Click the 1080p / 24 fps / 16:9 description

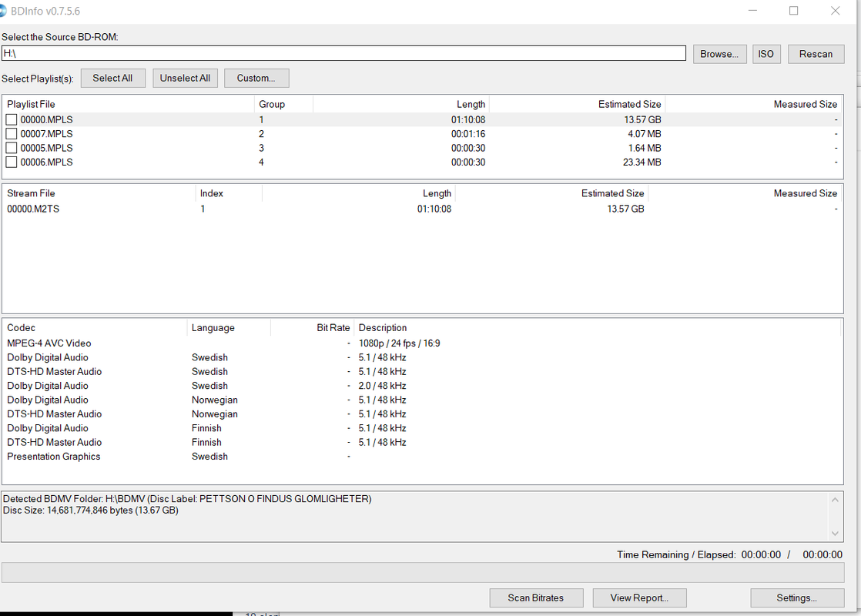tap(399, 343)
